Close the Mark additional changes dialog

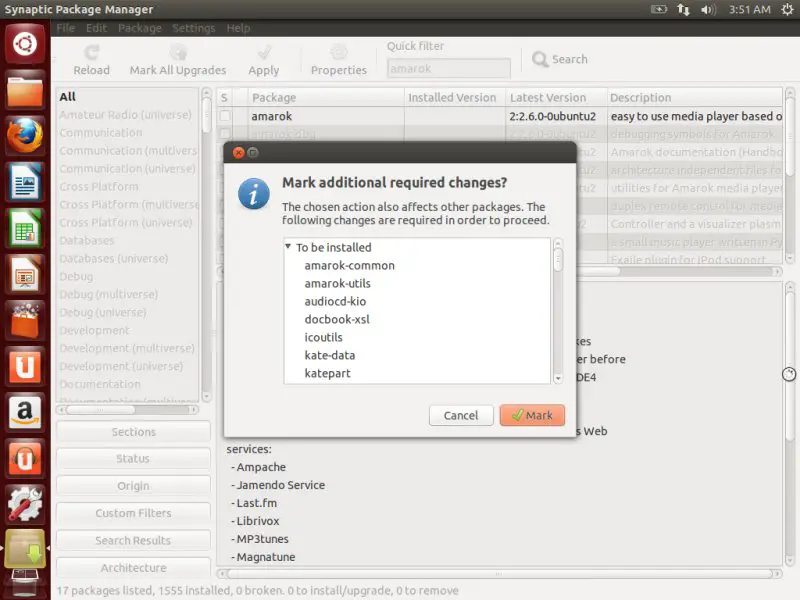point(238,153)
